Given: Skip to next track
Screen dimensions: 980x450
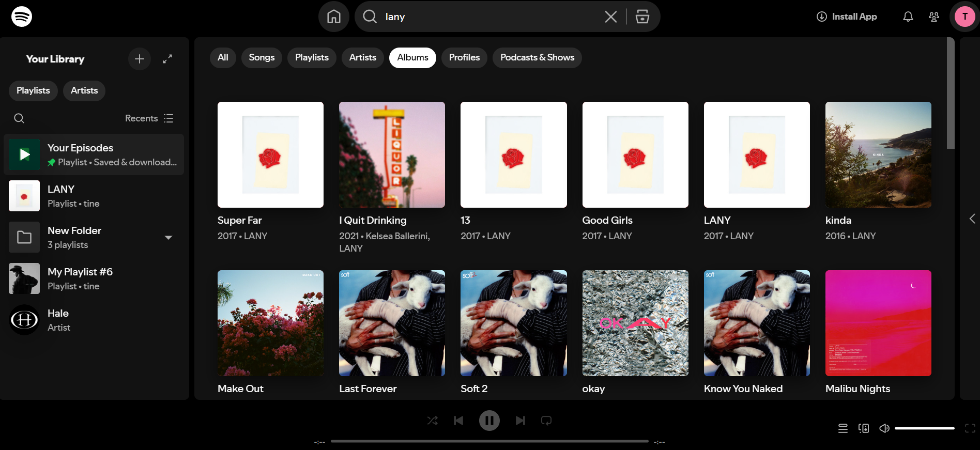Looking at the screenshot, I should (520, 421).
